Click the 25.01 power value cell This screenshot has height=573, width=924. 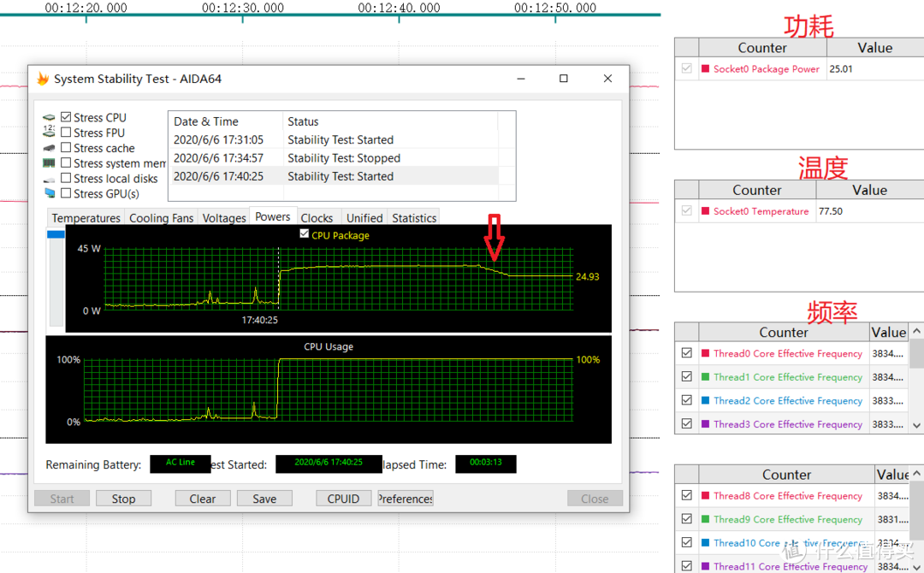[x=875, y=69]
